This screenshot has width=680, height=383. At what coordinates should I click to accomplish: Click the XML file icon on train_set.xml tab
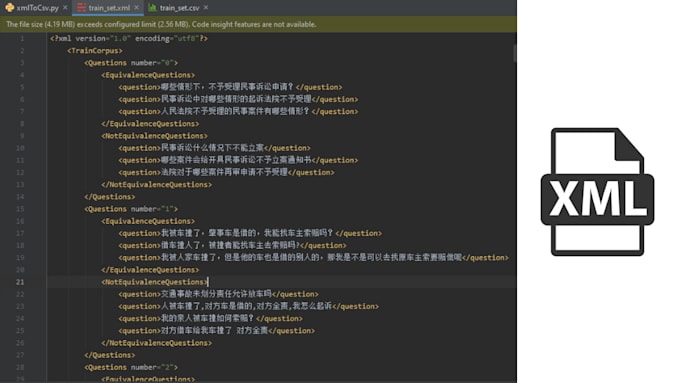coord(82,7)
